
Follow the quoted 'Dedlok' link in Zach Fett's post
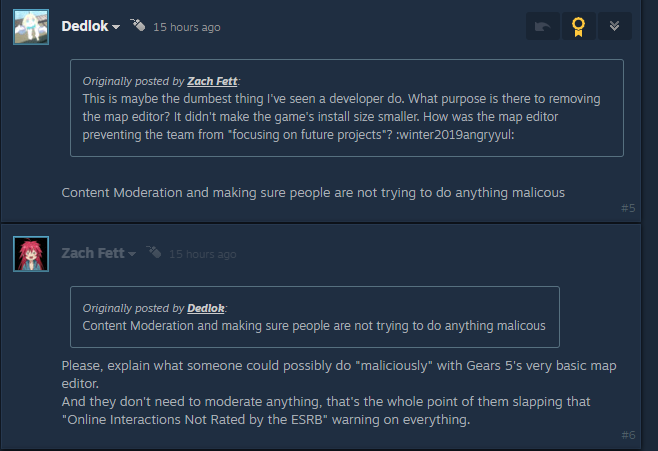tap(206, 307)
